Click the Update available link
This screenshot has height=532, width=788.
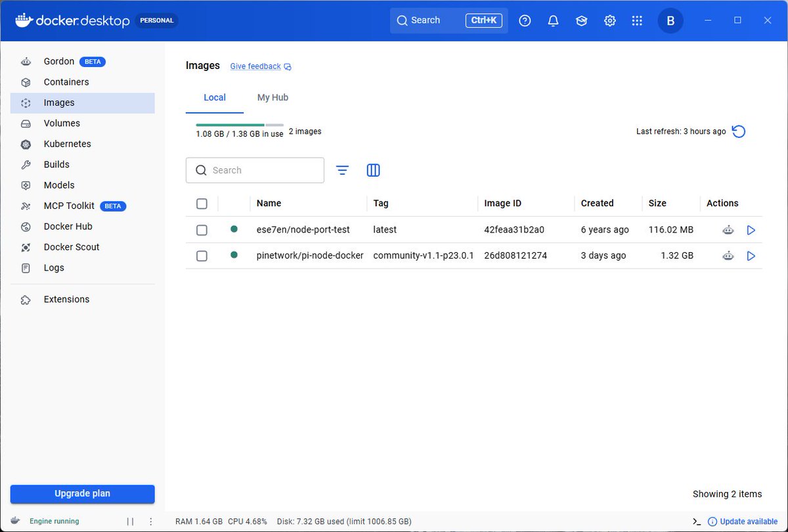point(743,521)
